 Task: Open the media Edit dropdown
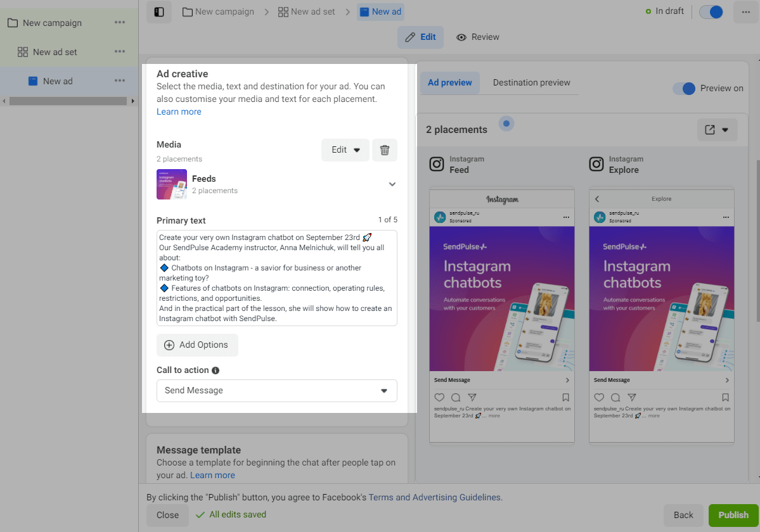click(x=345, y=150)
